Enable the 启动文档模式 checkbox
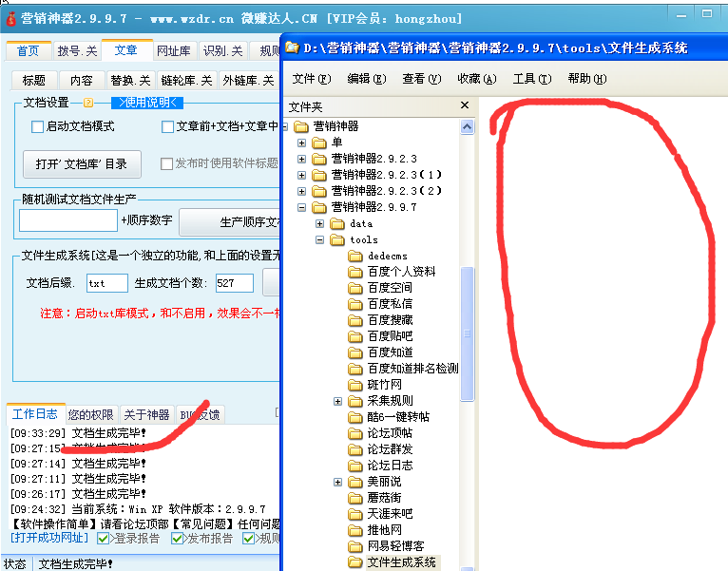The height and width of the screenshot is (571, 728). (38, 126)
